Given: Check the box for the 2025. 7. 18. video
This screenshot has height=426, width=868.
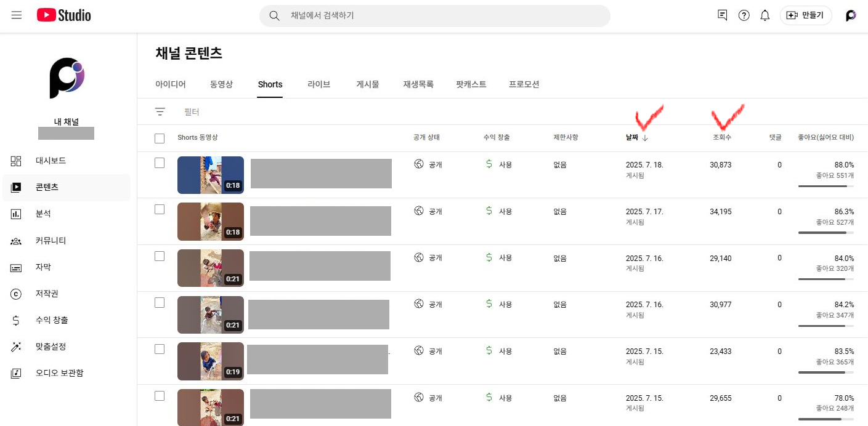Looking at the screenshot, I should (160, 163).
